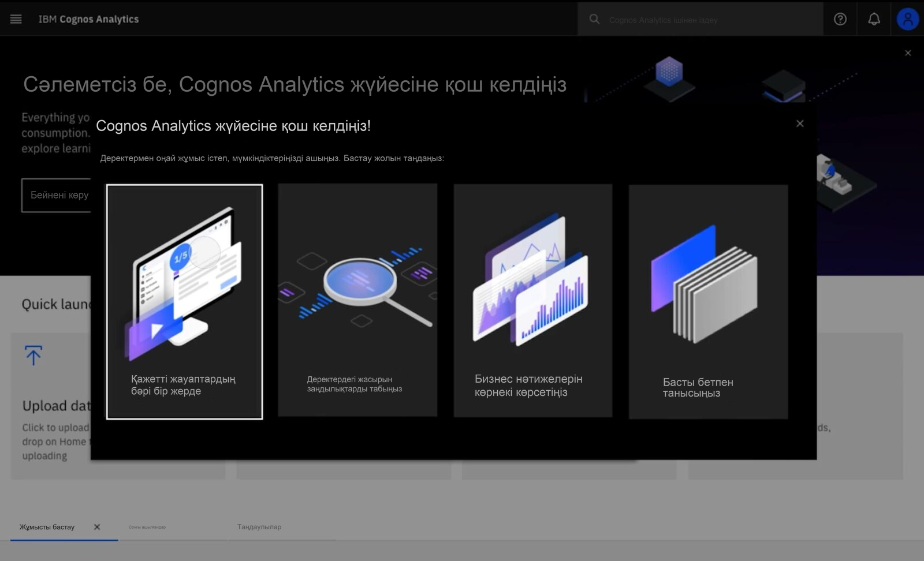This screenshot has width=924, height=561.
Task: Select the 'Қажетті жауаптардың бәрі бір жерде' card
Action: point(184,302)
